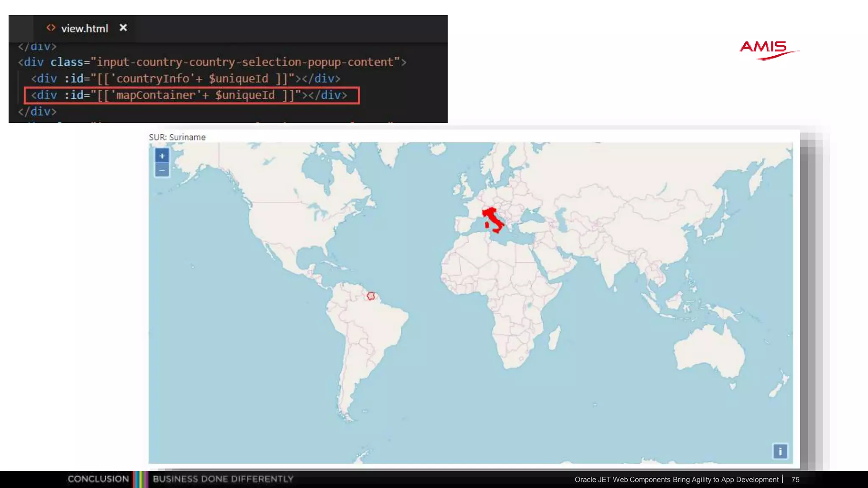Click slide number 75
Image resolution: width=868 pixels, height=488 pixels.
click(x=795, y=480)
